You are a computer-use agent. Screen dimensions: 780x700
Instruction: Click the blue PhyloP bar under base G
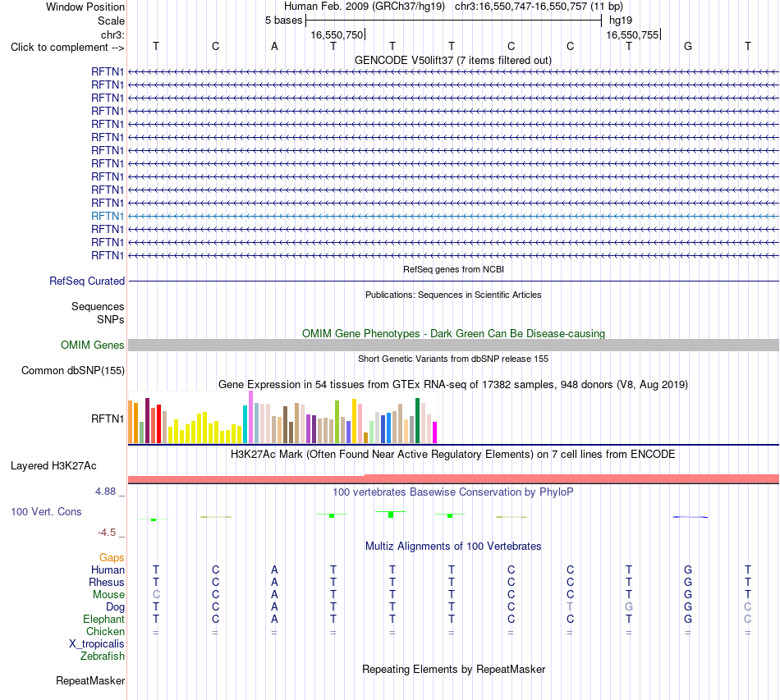(x=690, y=517)
